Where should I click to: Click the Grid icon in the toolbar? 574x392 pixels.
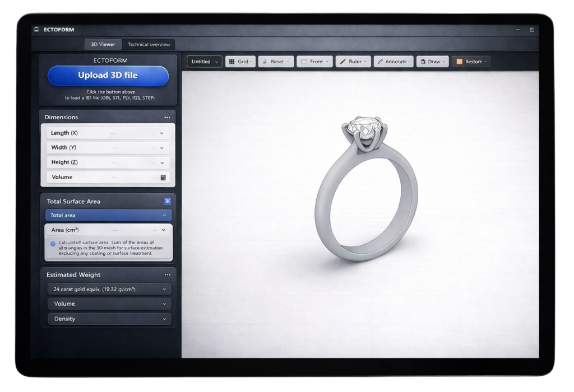click(232, 62)
